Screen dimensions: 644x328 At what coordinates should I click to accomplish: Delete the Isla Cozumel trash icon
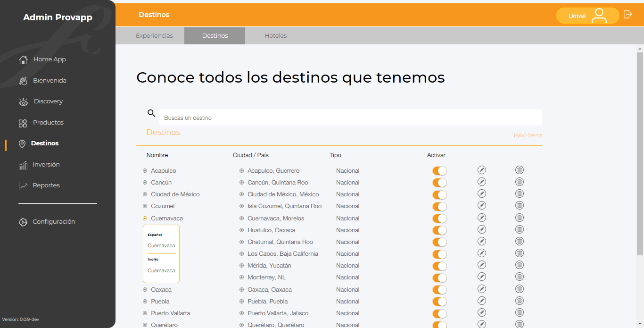(520, 205)
